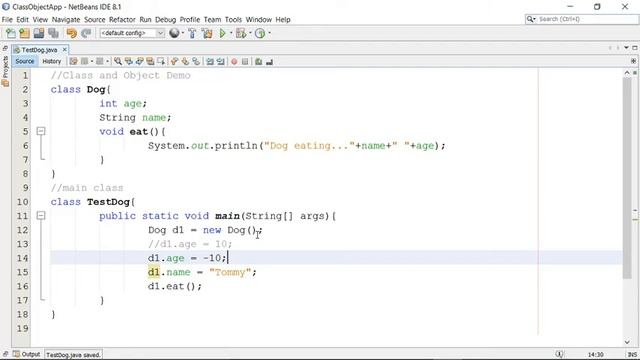This screenshot has height=360, width=640.
Task: Run the project with green play icon
Action: (x=223, y=33)
